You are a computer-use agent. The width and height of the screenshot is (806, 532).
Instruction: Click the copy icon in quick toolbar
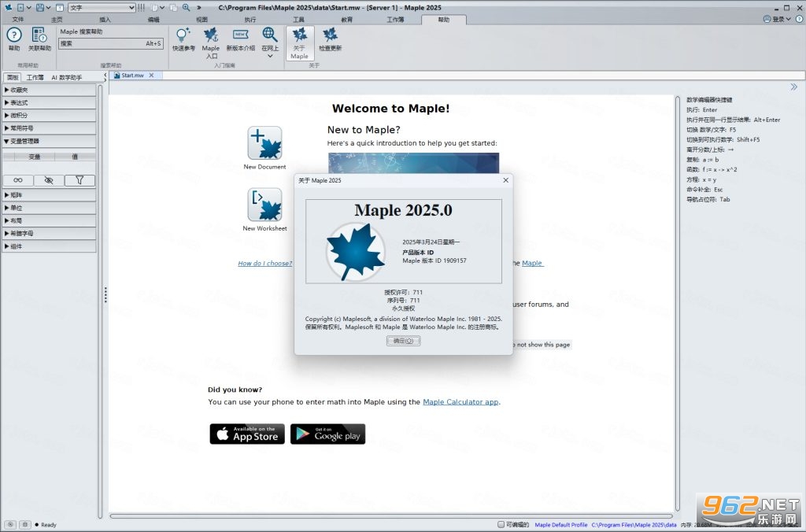173,7
